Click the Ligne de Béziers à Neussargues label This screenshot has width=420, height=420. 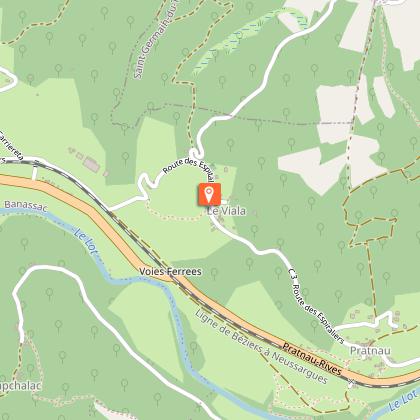[261, 346]
